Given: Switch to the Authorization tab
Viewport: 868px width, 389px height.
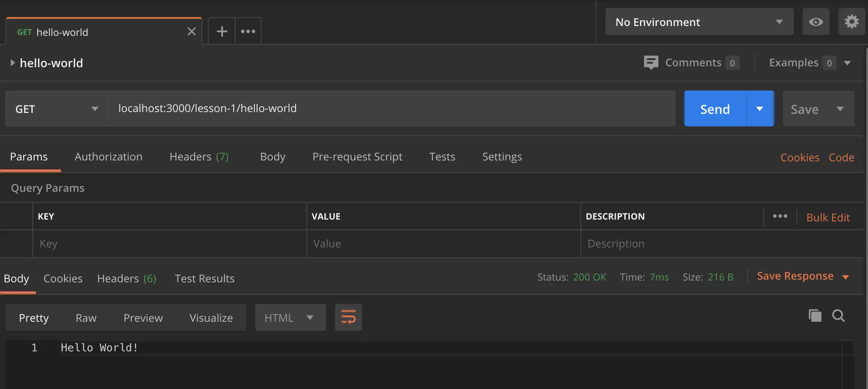Looking at the screenshot, I should 108,157.
